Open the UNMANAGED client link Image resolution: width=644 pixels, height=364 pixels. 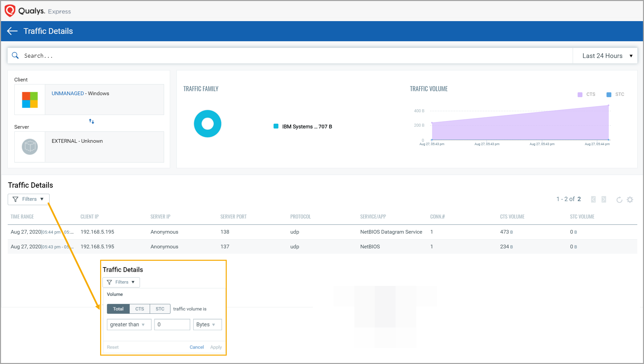point(68,94)
